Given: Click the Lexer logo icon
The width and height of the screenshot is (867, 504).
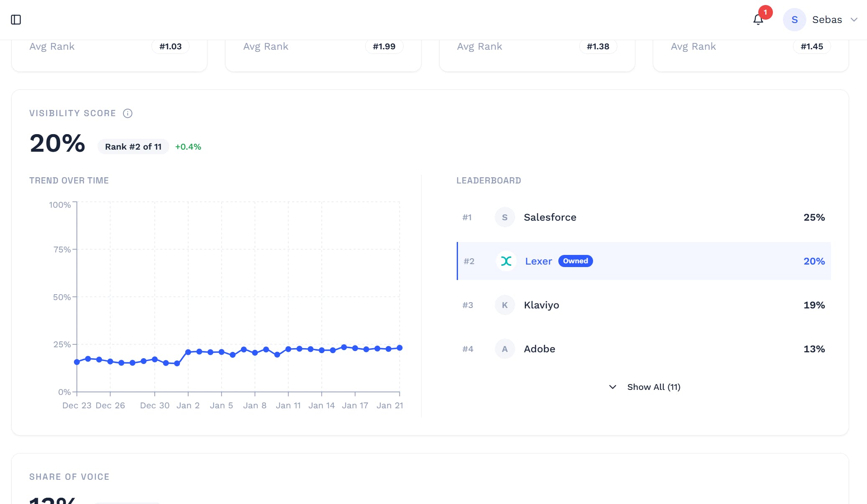Looking at the screenshot, I should click(x=506, y=261).
